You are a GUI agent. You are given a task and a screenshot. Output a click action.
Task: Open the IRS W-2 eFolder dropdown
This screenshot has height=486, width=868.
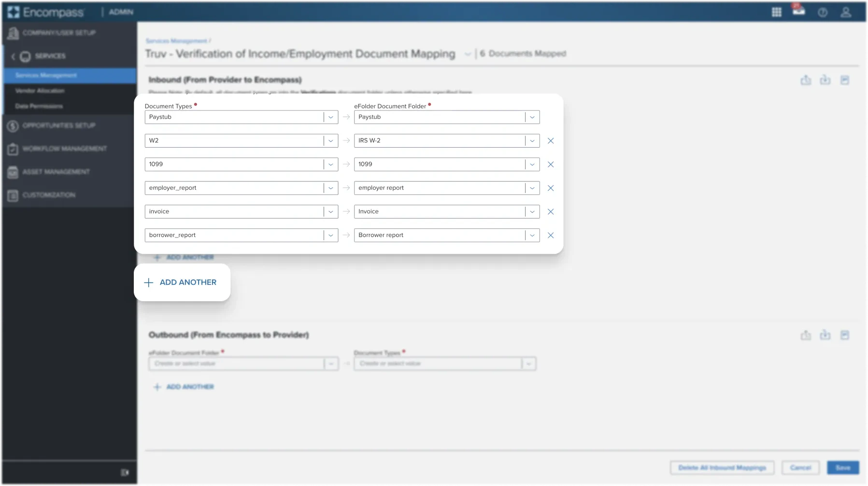coord(532,140)
